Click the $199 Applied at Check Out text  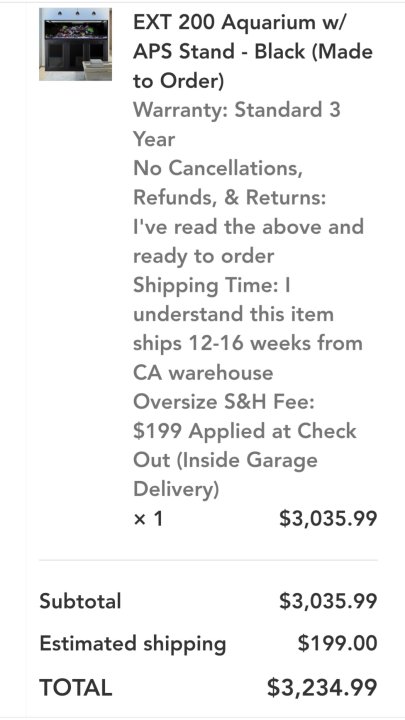point(245,445)
